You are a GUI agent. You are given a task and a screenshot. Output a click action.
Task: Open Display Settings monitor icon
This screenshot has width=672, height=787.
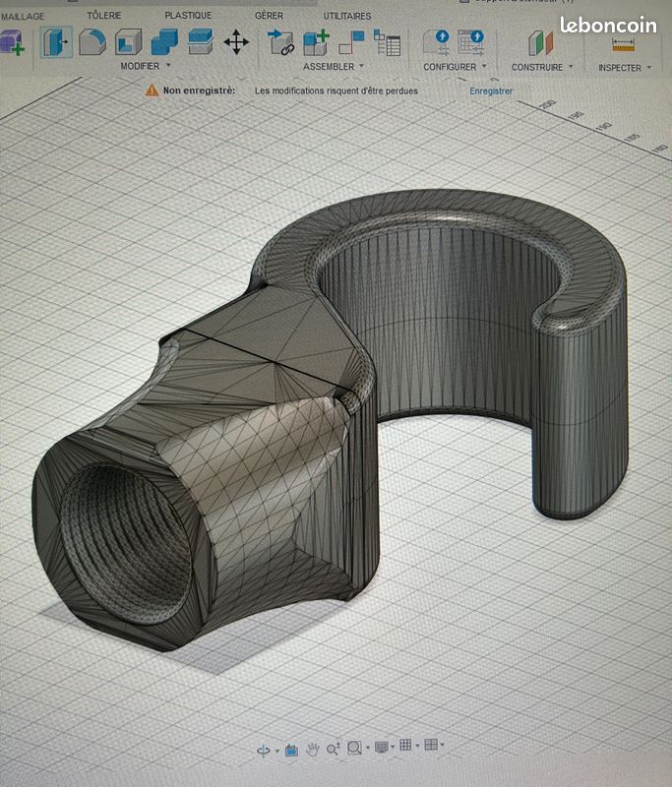(x=382, y=747)
